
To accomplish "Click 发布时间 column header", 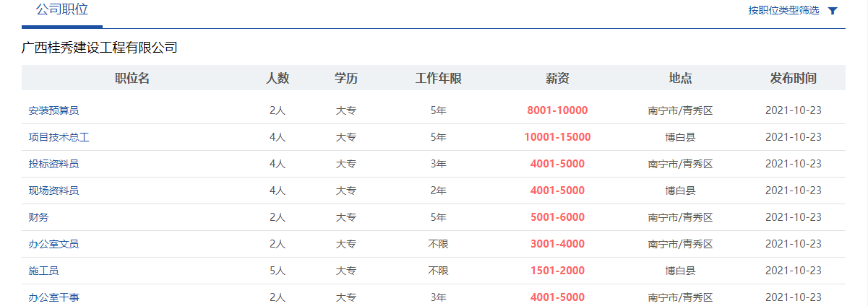I will tap(794, 78).
